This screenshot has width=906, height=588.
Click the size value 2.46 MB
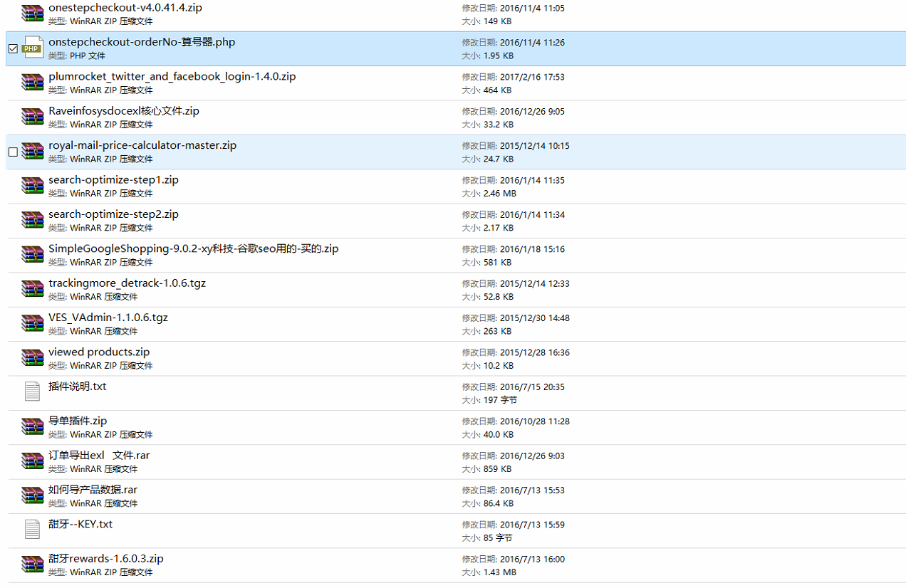click(x=500, y=194)
